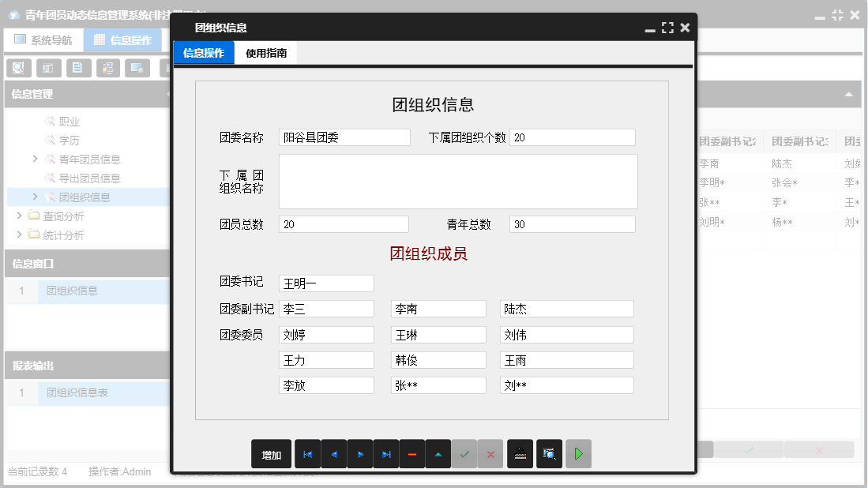Select the search magnifier icon in the toolbar
The width and height of the screenshot is (868, 488).
pos(17,68)
